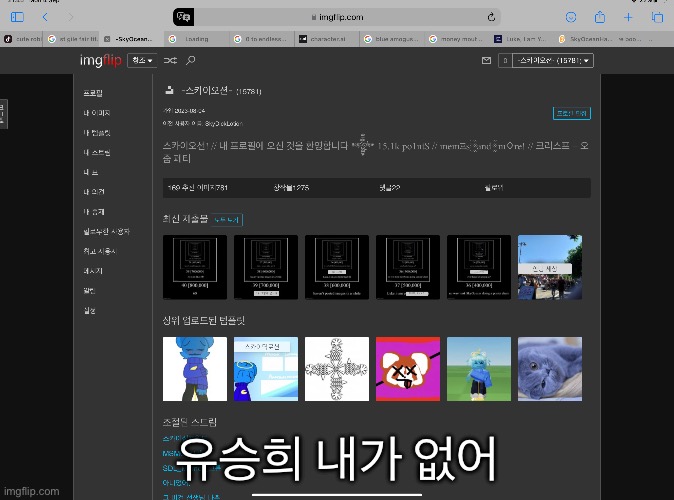
Task: Open 설정 at the bottom of the sidebar
Action: pos(89,310)
